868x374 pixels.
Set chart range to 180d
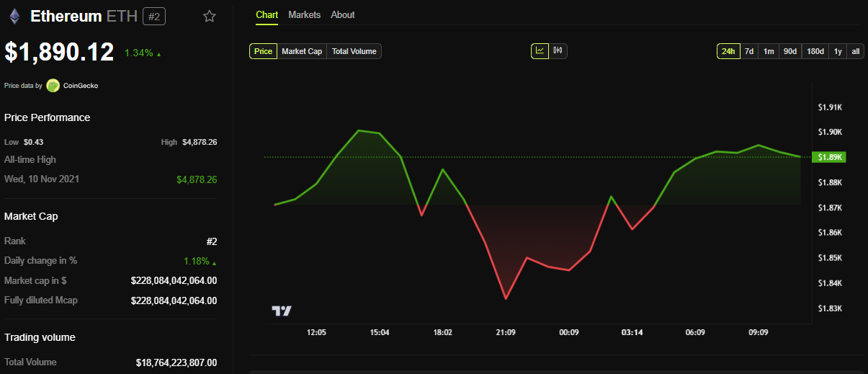click(815, 51)
